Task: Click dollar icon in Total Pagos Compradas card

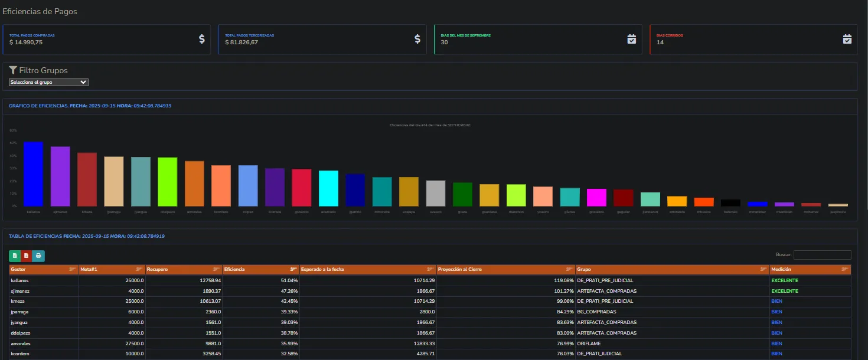Action: tap(202, 39)
